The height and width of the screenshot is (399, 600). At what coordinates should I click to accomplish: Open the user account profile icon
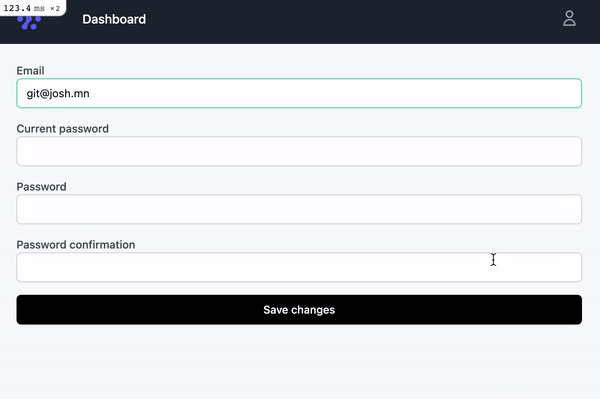(569, 18)
